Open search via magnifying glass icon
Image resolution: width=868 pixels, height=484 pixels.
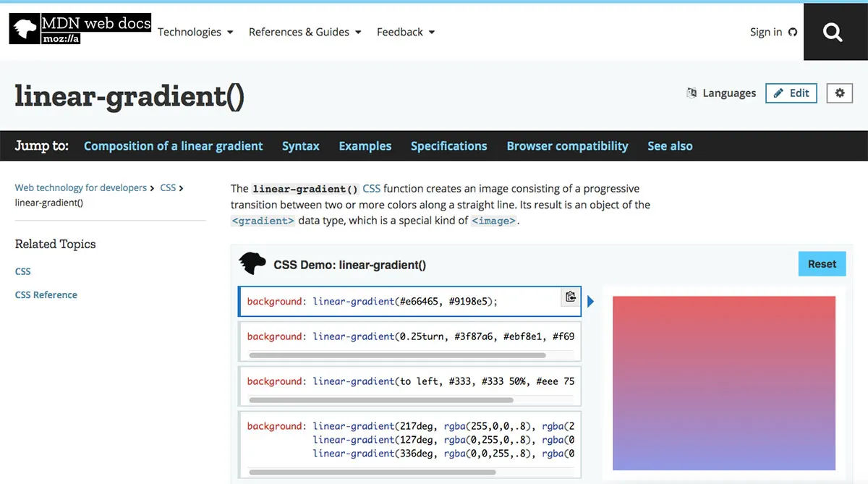click(x=833, y=33)
